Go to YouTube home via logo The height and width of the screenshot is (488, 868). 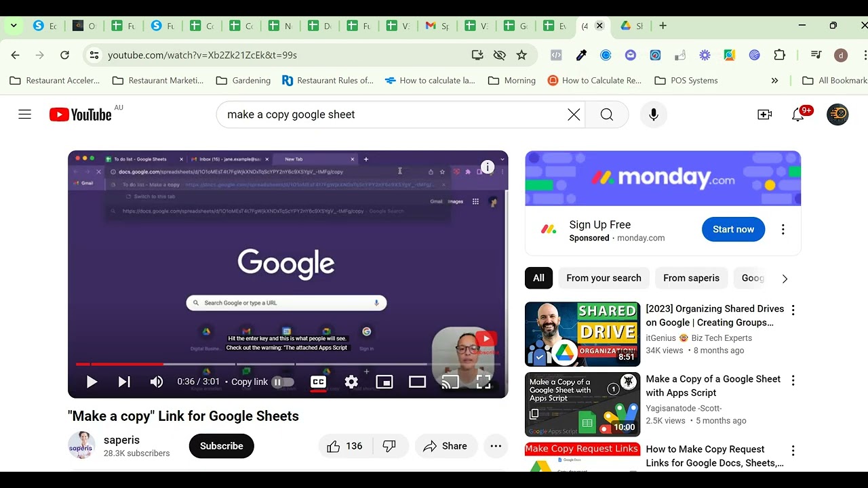(81, 115)
